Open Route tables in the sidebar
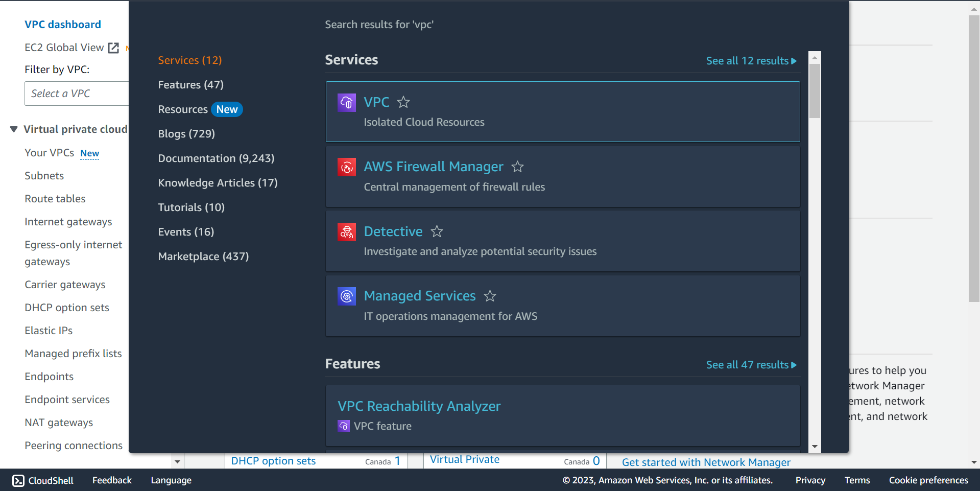Screen dimensions: 980x491 click(x=55, y=199)
